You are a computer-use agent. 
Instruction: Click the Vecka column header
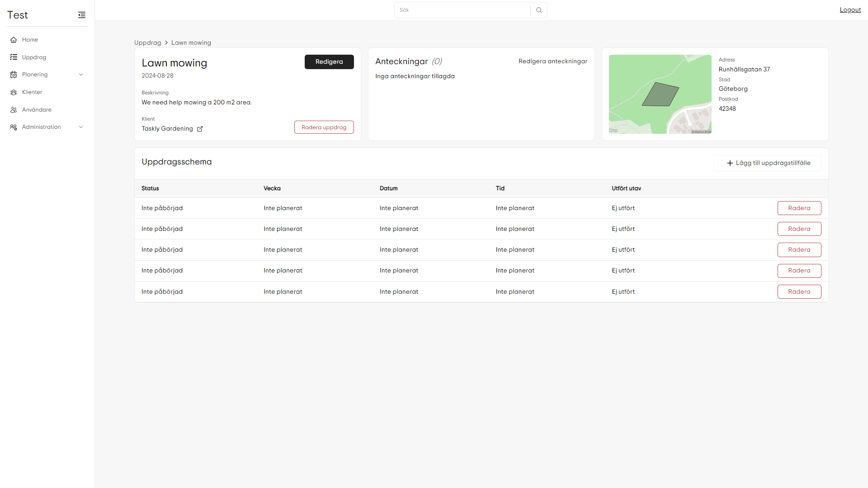click(x=272, y=188)
